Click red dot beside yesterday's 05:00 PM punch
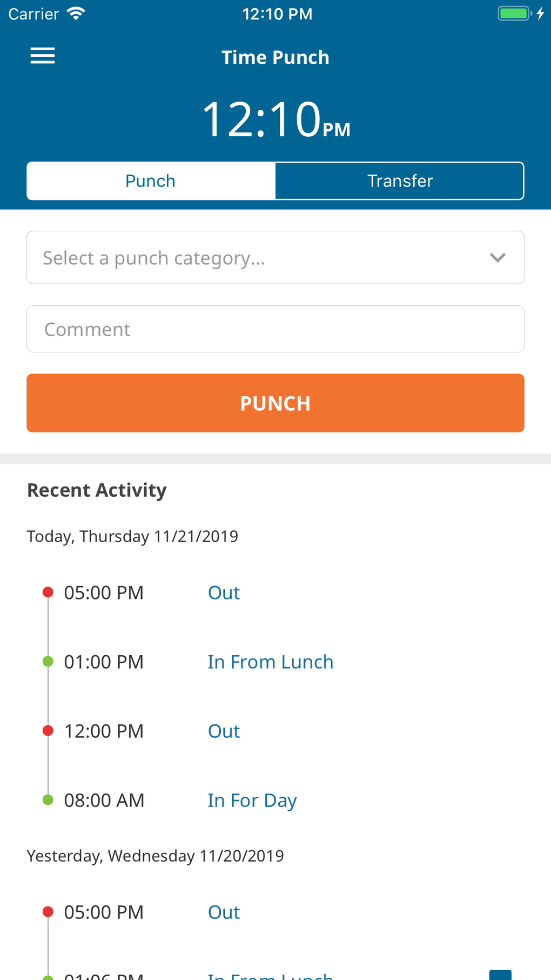This screenshot has width=551, height=980. [48, 912]
